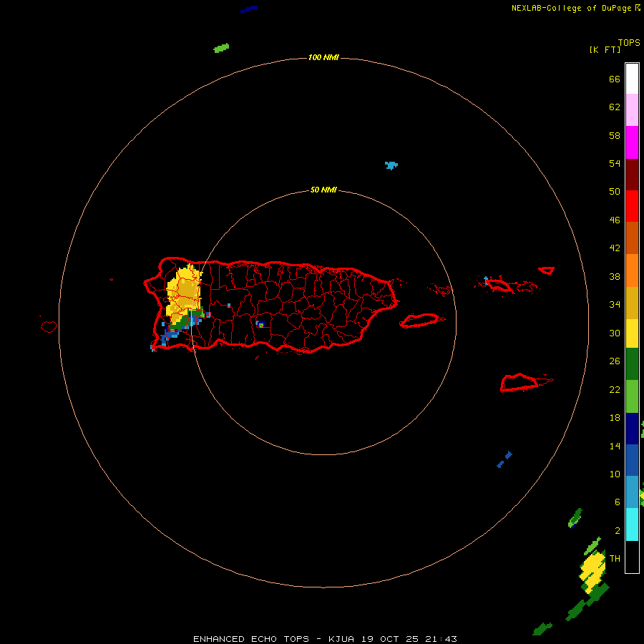Click the small echo in central Puerto Rico
The height and width of the screenshot is (644, 644).
pos(260,324)
